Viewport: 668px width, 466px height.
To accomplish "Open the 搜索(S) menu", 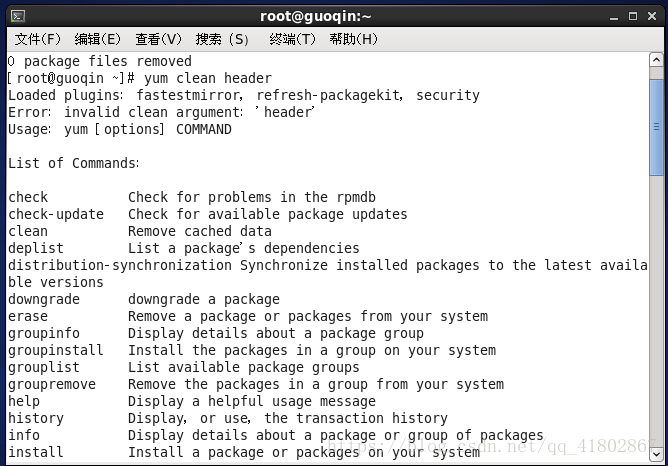I will tap(222, 39).
